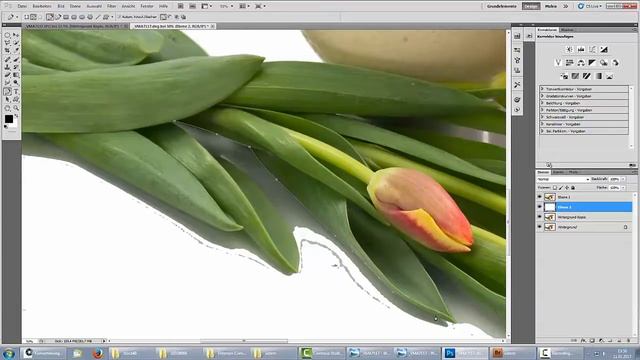The image size is (640, 360).
Task: Open the Datei menu
Action: (x=22, y=6)
